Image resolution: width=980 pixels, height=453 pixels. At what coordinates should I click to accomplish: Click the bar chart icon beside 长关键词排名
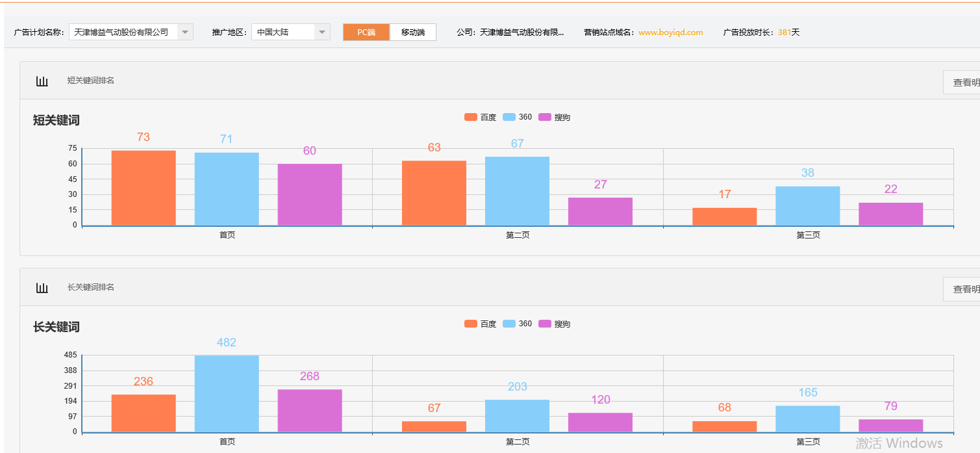click(x=42, y=287)
